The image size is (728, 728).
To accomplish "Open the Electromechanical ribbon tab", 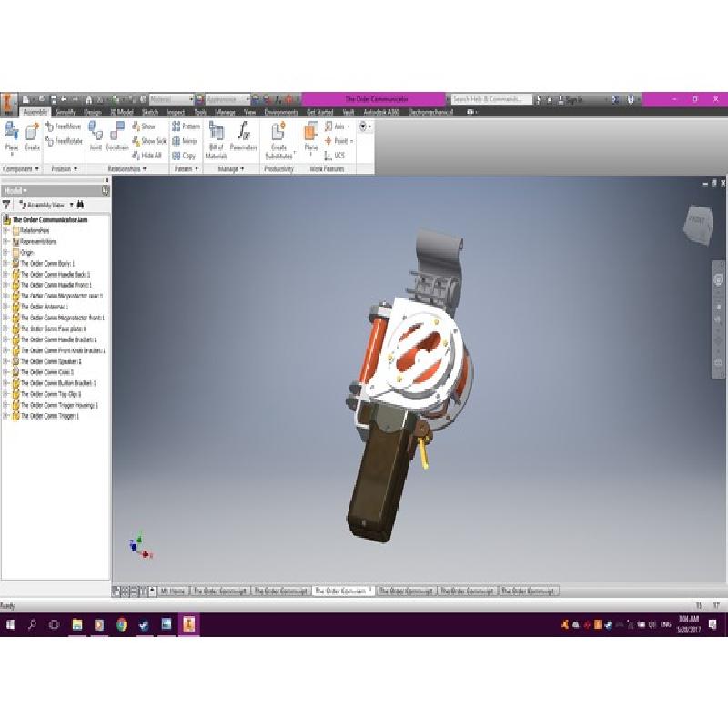I will (430, 112).
